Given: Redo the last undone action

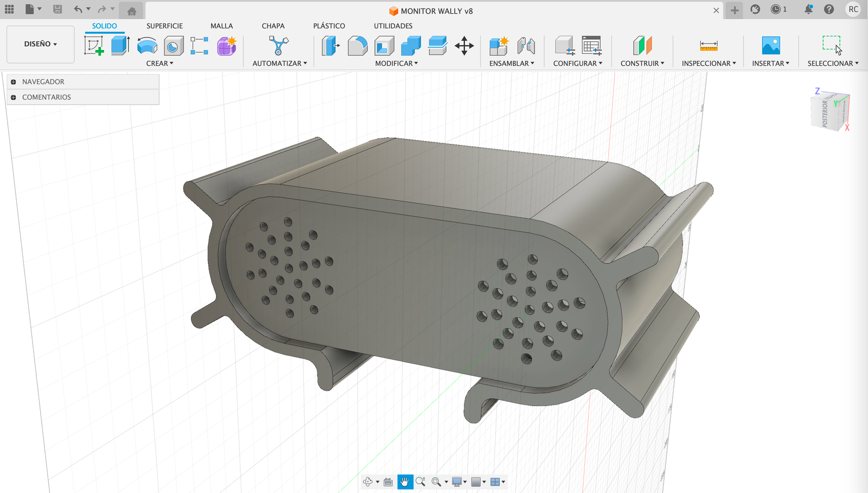Looking at the screenshot, I should coord(102,9).
